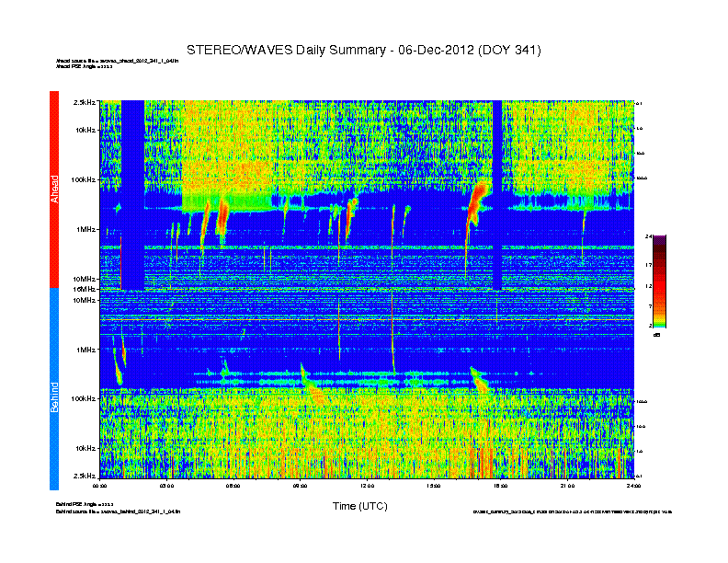Select the 18:00 time axis tick
This screenshot has height=563, width=728.
tap(500, 484)
